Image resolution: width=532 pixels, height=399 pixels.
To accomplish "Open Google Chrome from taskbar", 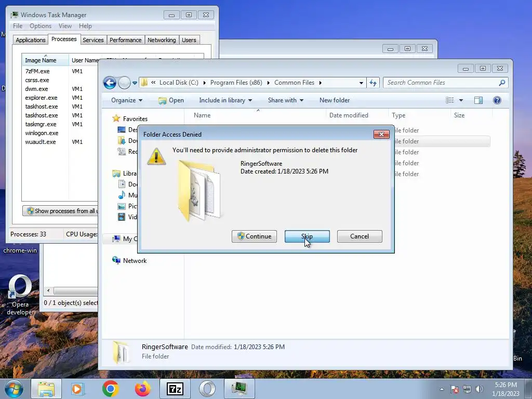I will point(110,389).
